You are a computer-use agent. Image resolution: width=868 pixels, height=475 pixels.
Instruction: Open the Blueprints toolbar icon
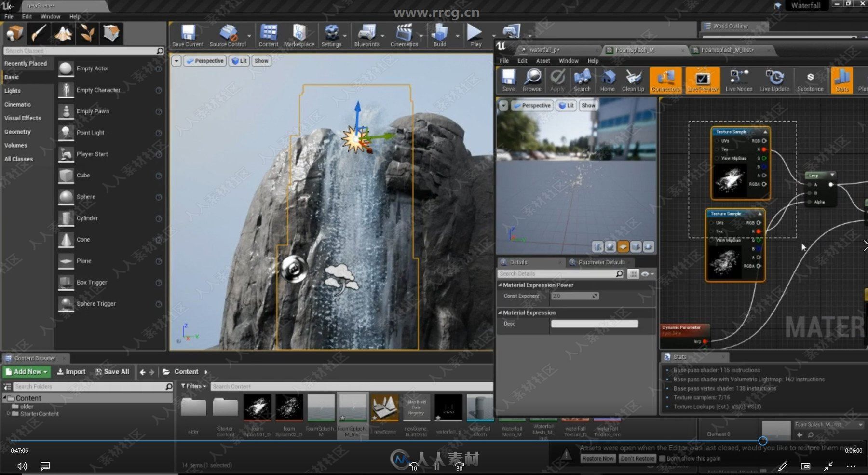366,35
